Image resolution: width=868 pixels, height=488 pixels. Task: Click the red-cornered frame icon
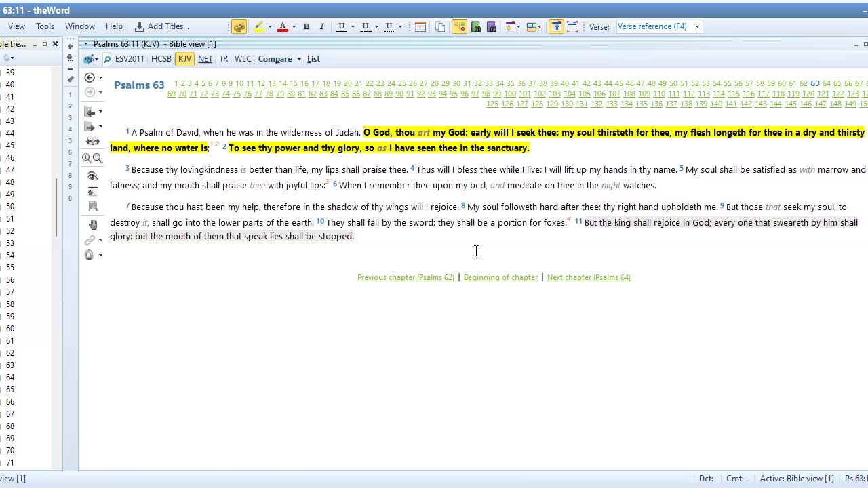572,26
